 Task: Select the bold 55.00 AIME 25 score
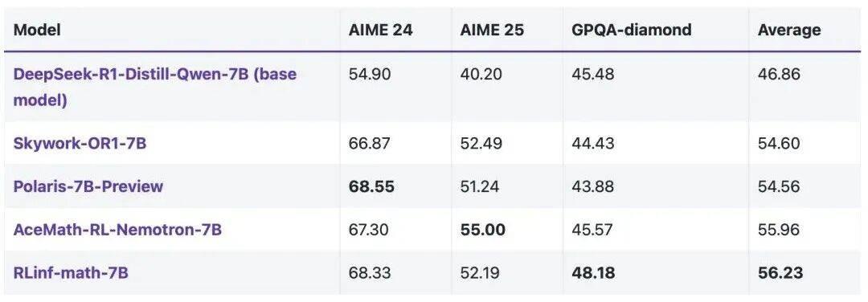pyautogui.click(x=483, y=230)
